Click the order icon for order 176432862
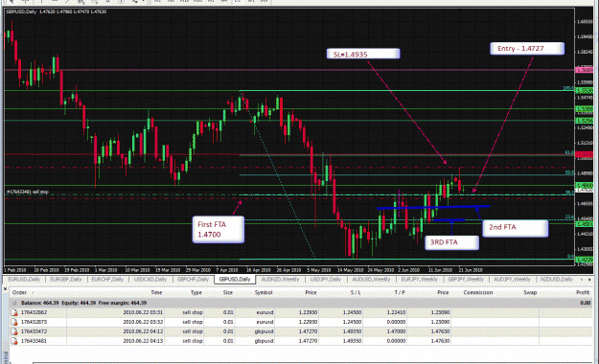Viewport: 599px width, 364px height. (x=14, y=312)
